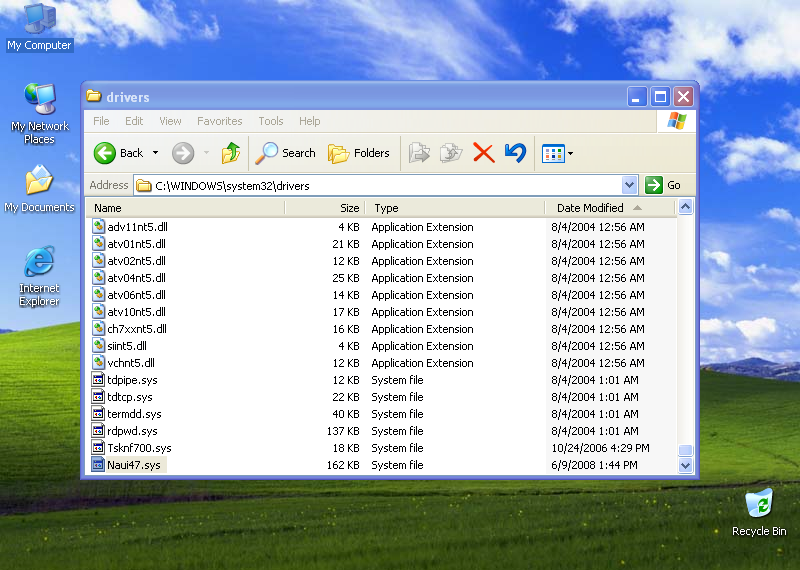Sort files by Date Modified column
800x570 pixels.
590,208
